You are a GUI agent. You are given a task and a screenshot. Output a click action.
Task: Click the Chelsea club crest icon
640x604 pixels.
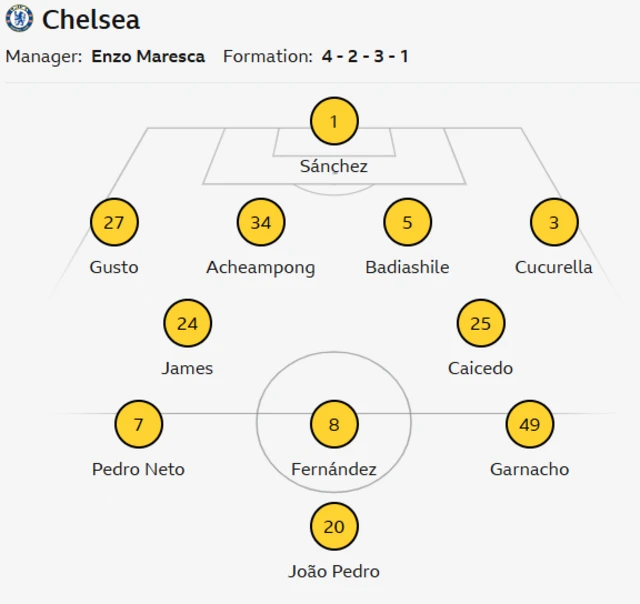[x=19, y=18]
